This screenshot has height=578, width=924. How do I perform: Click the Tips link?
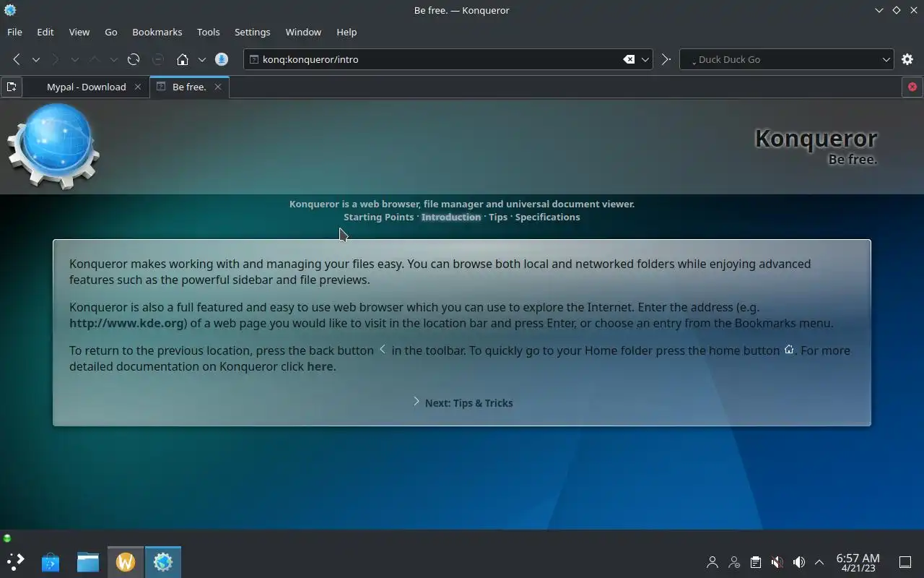498,217
